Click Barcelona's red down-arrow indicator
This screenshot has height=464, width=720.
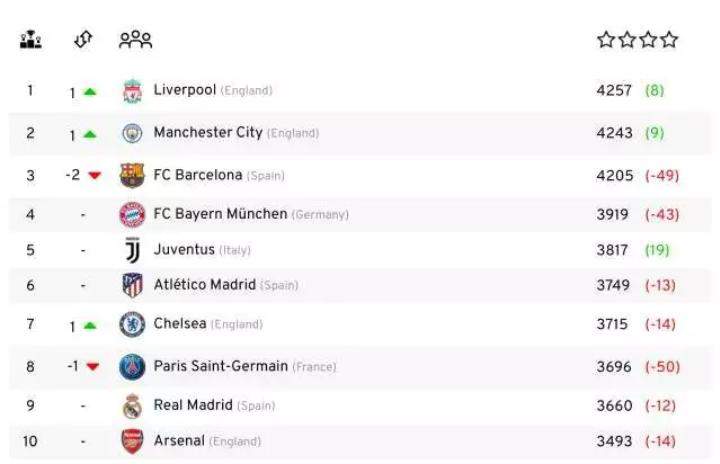(95, 176)
